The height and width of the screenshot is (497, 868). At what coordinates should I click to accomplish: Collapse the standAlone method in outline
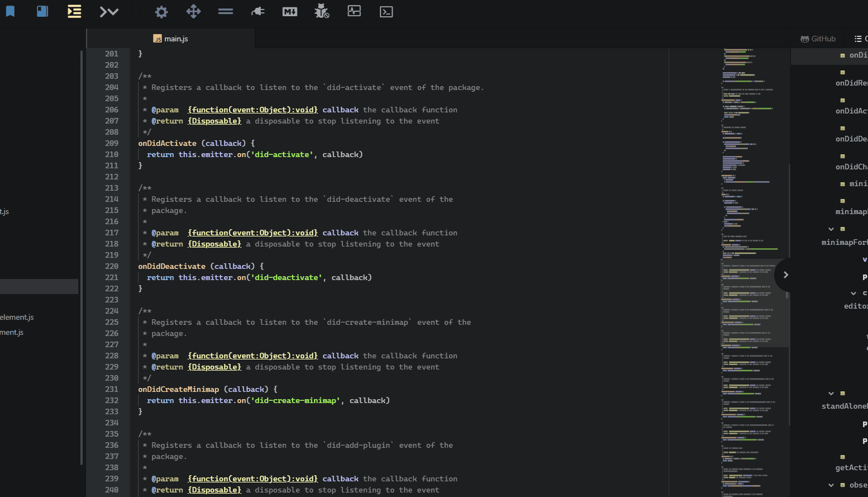pyautogui.click(x=831, y=394)
